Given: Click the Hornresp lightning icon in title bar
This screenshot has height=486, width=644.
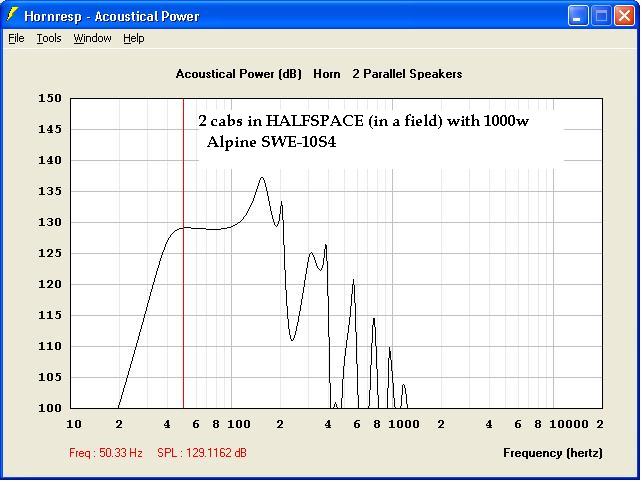Looking at the screenshot, I should [x=12, y=15].
